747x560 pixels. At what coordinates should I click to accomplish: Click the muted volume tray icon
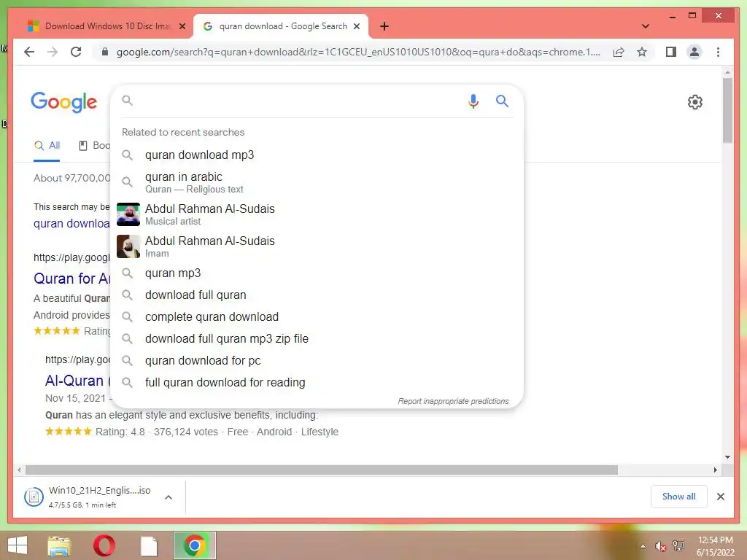click(659, 546)
